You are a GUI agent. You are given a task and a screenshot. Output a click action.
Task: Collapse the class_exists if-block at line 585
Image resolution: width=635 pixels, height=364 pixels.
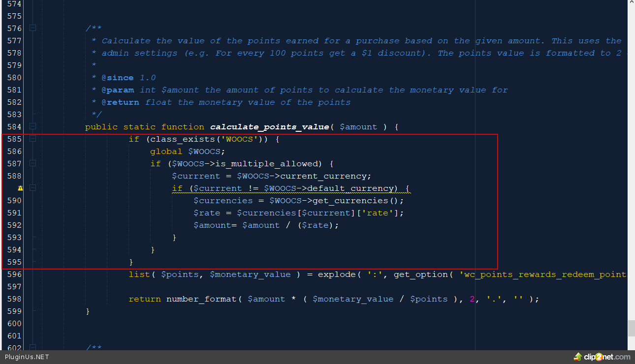[x=32, y=139]
